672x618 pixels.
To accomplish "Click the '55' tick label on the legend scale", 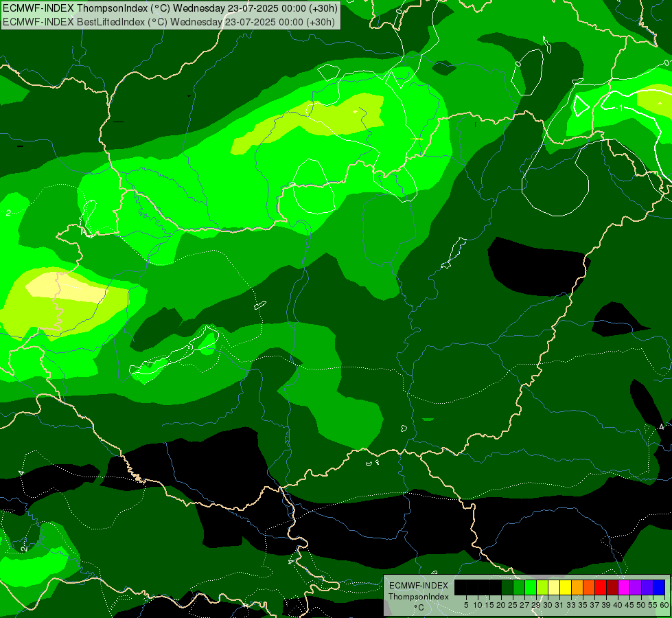I will (653, 605).
